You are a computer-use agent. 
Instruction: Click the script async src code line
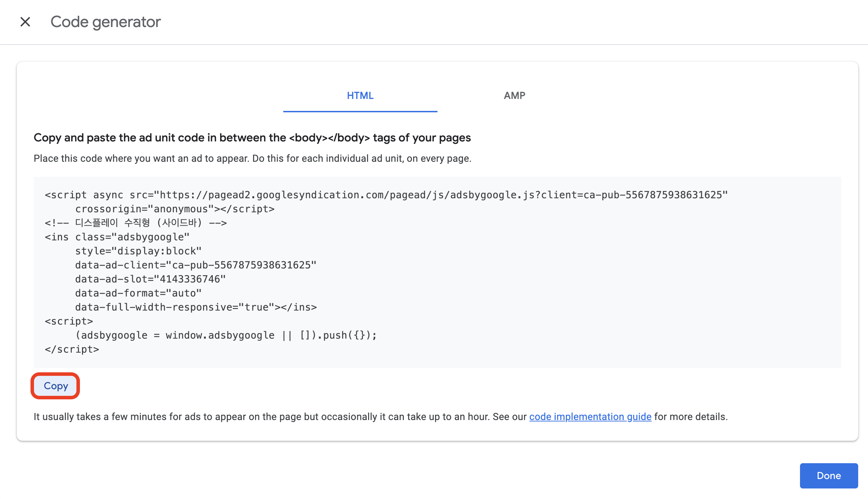pyautogui.click(x=386, y=195)
